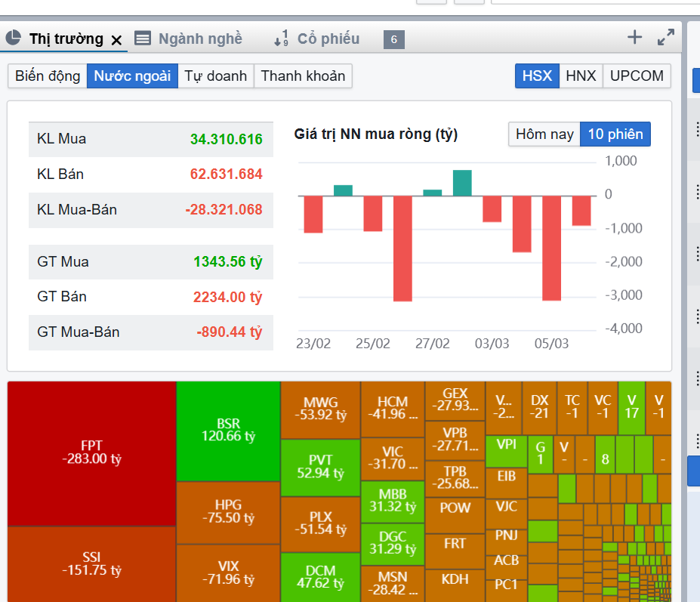Click the VIC -31.70 tile

[393, 459]
